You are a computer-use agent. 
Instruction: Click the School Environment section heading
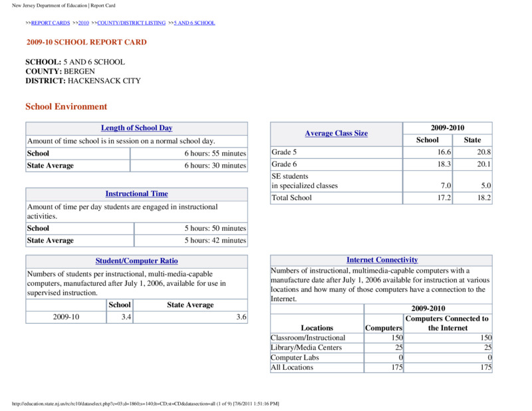coord(66,106)
